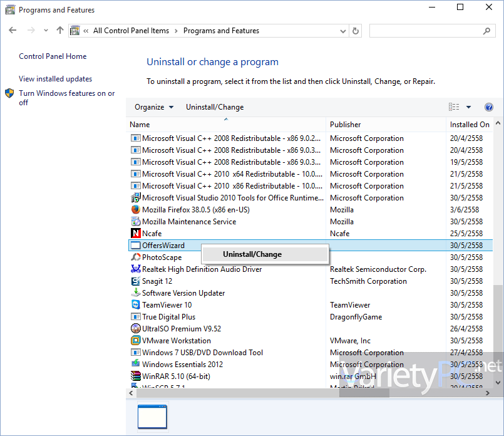This screenshot has width=504, height=436.
Task: Open View installed updates link
Action: pos(55,79)
